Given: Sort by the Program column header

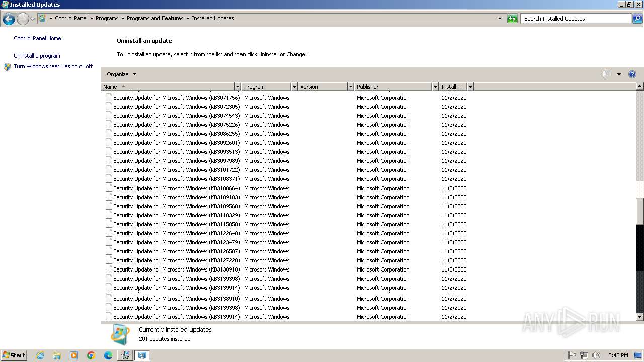Looking at the screenshot, I should 266,87.
